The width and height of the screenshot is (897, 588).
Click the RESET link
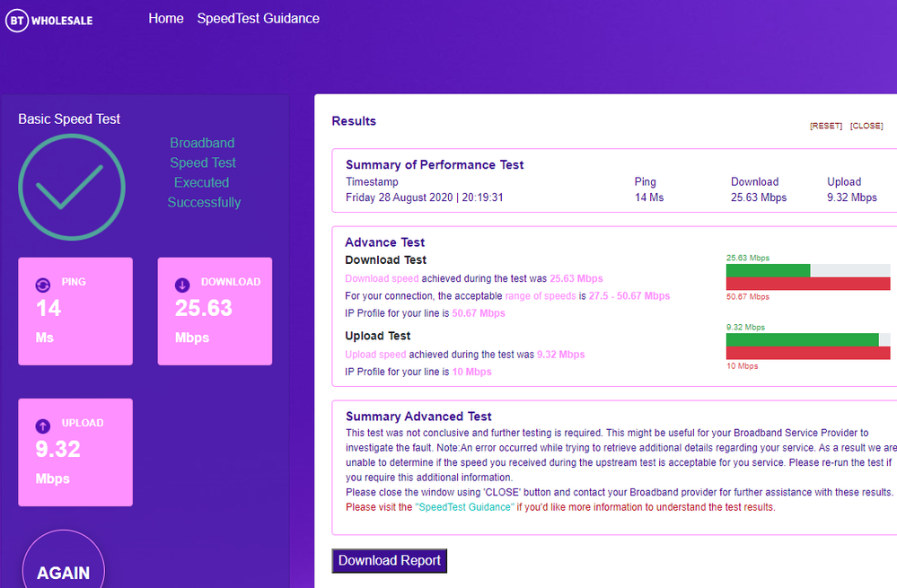[825, 126]
